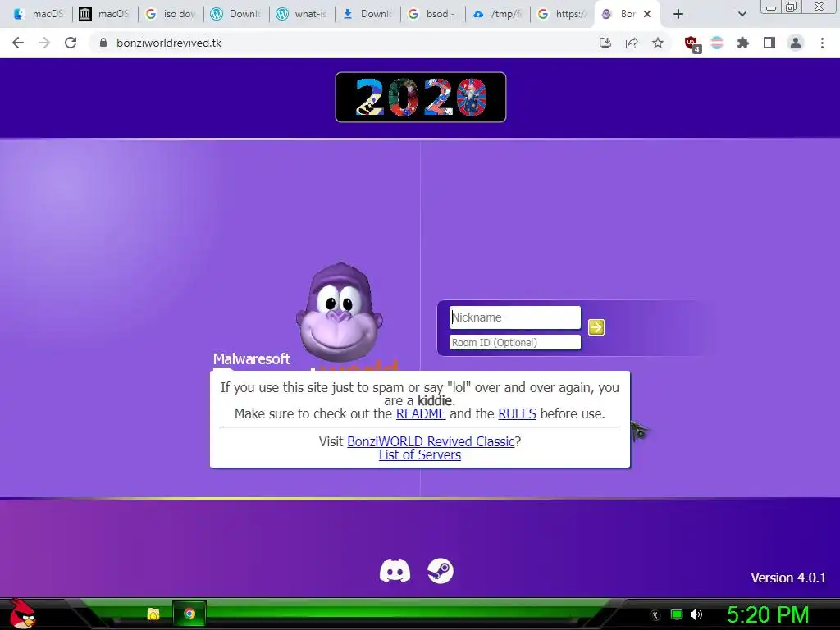Click the 2020 banner image

421,97
